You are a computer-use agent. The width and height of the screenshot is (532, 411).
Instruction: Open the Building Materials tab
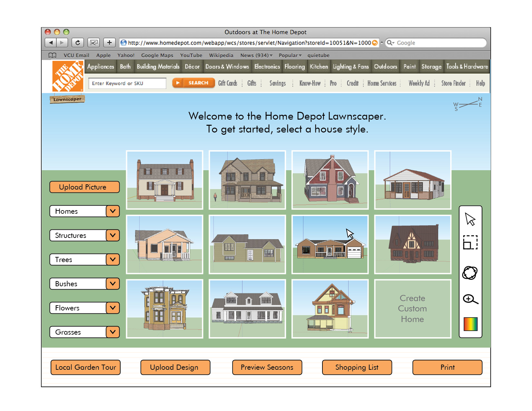(158, 67)
